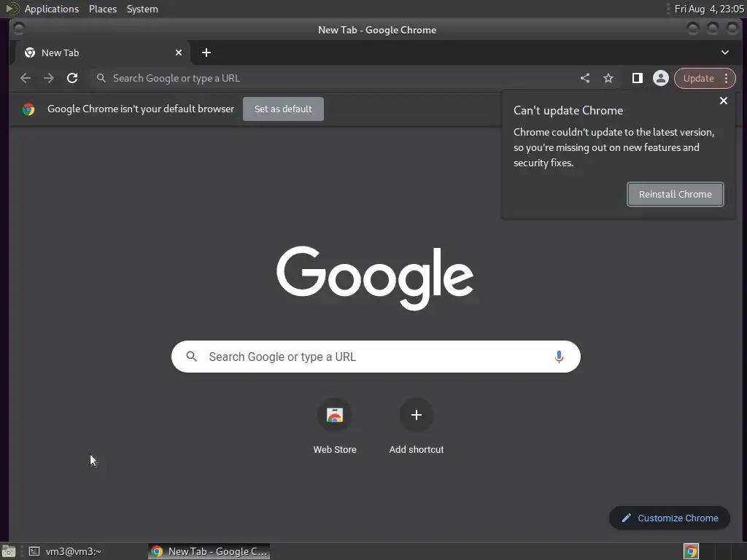Click the forward navigation arrow
The width and height of the screenshot is (747, 560).
pyautogui.click(x=49, y=78)
